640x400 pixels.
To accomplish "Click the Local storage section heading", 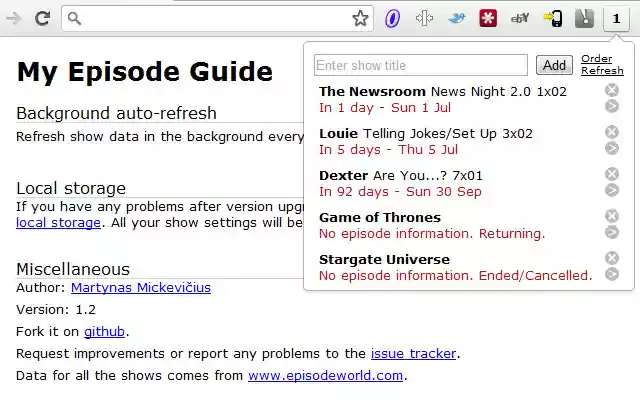I will pyautogui.click(x=71, y=189).
